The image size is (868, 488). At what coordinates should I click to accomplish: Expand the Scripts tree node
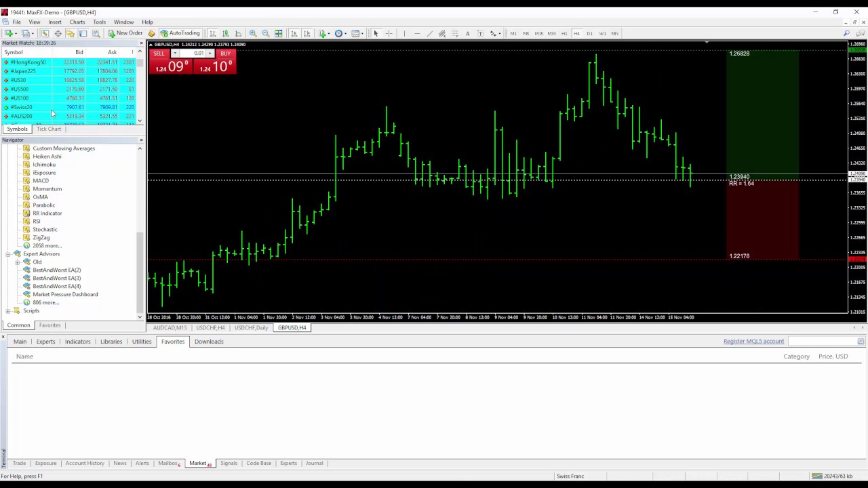(x=8, y=310)
